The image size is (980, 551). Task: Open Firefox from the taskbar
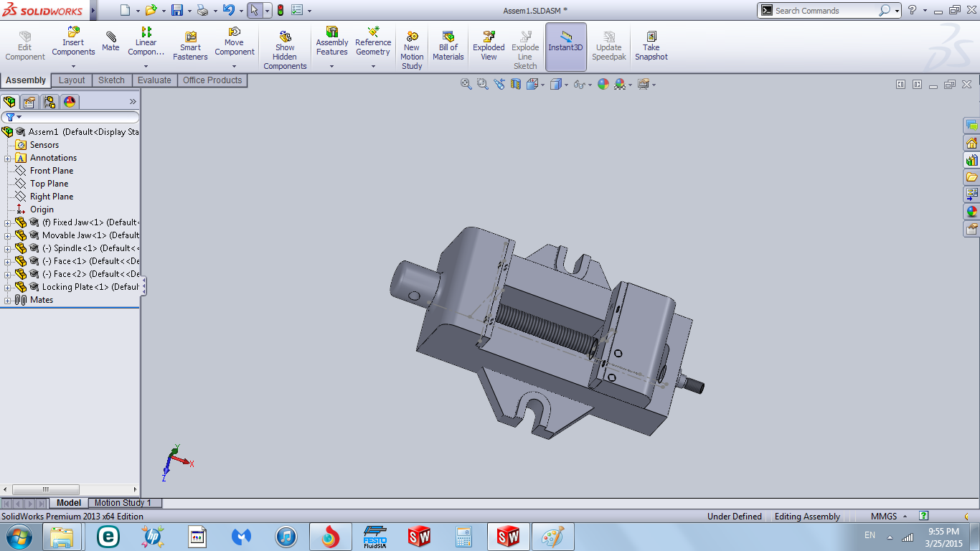coord(330,536)
